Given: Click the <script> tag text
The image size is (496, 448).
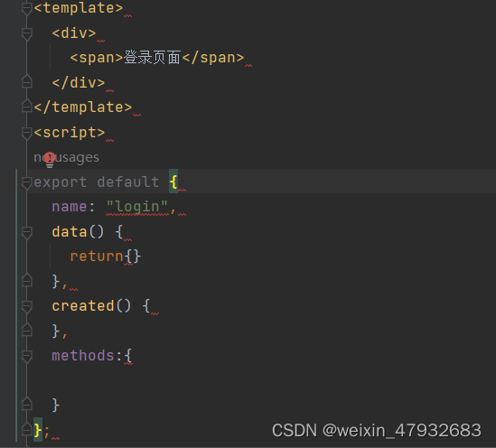Looking at the screenshot, I should pyautogui.click(x=70, y=133).
